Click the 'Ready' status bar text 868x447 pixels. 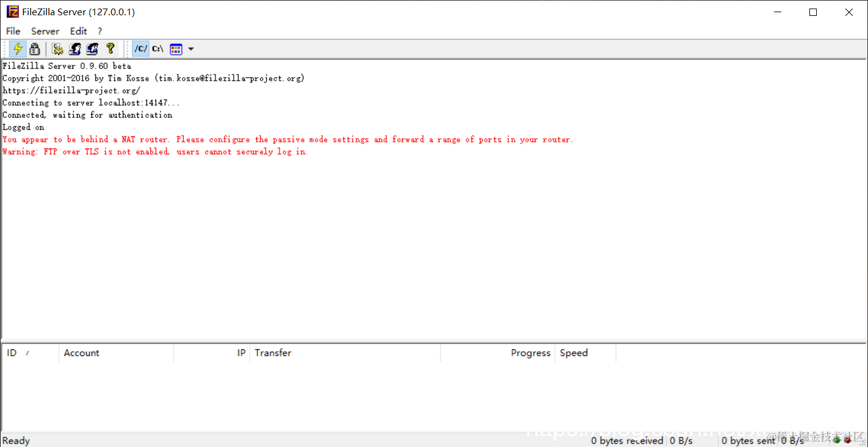16,440
